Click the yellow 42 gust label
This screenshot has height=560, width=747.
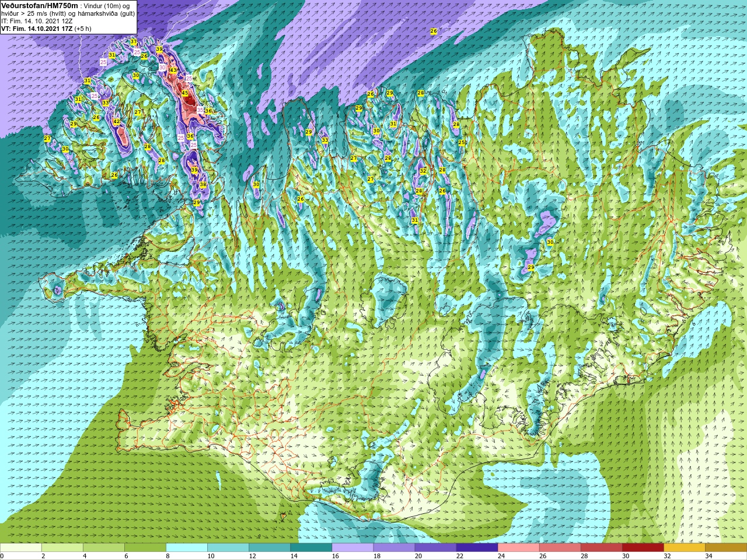(x=117, y=121)
